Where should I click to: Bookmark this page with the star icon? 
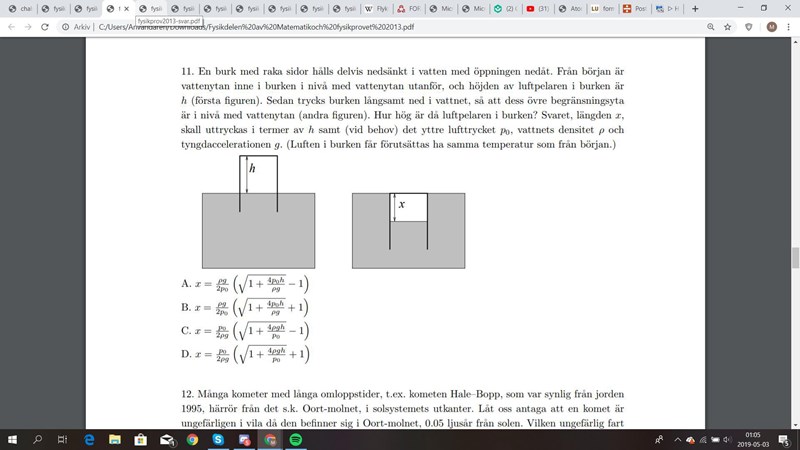pos(727,27)
